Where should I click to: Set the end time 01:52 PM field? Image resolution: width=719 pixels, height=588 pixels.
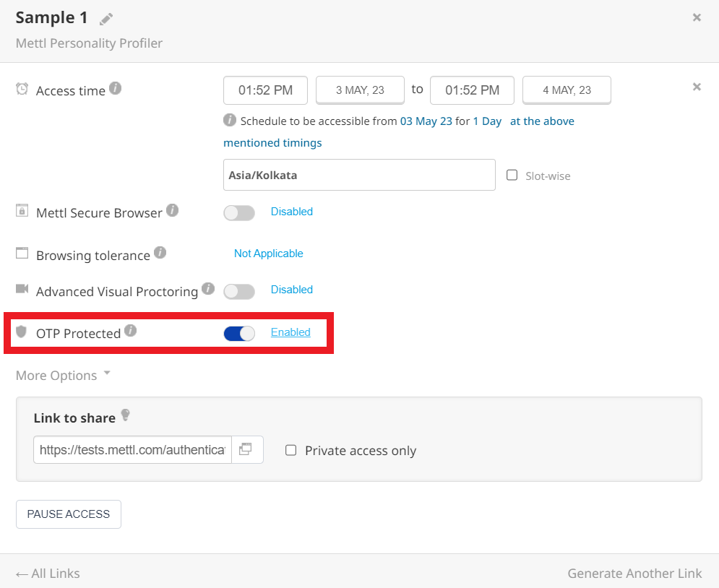pos(472,90)
